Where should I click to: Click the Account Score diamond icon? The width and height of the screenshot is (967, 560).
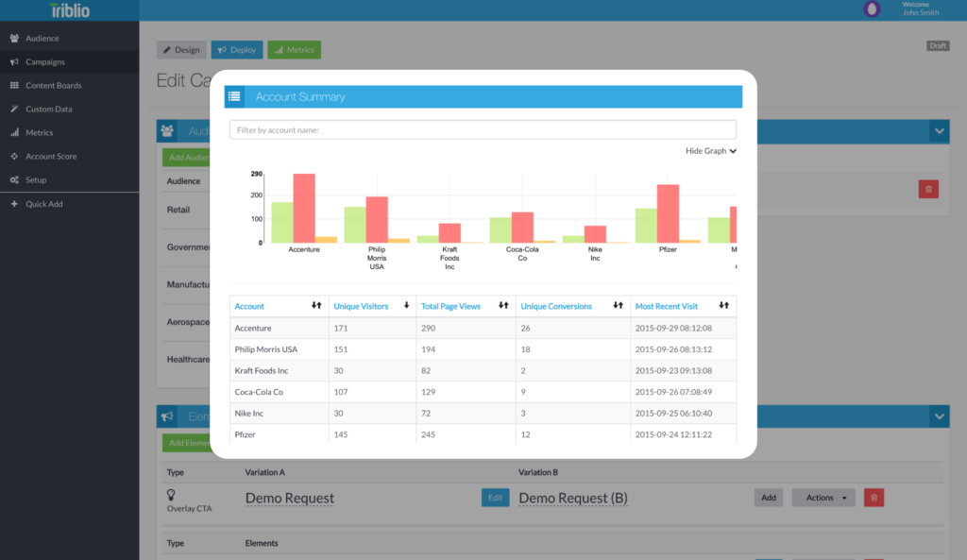coord(14,156)
